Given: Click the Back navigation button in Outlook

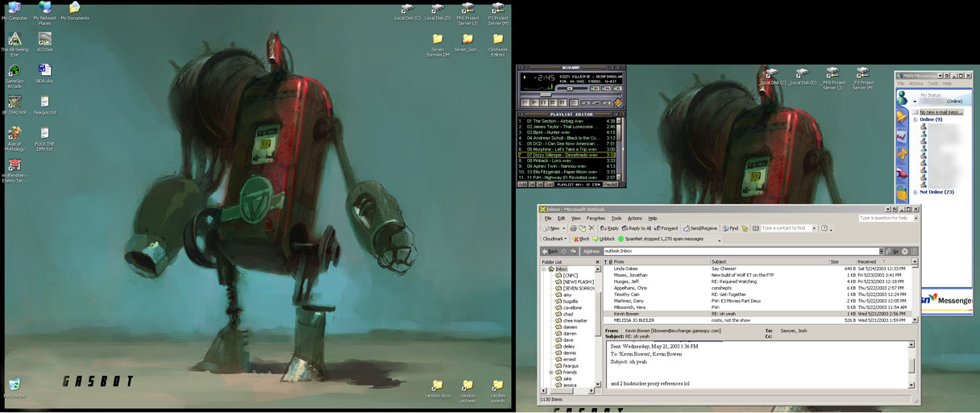Looking at the screenshot, I should [x=550, y=252].
